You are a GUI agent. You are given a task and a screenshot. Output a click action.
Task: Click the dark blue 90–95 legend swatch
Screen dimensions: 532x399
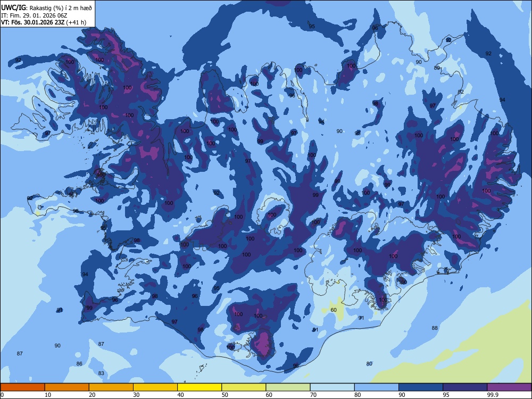421,387
